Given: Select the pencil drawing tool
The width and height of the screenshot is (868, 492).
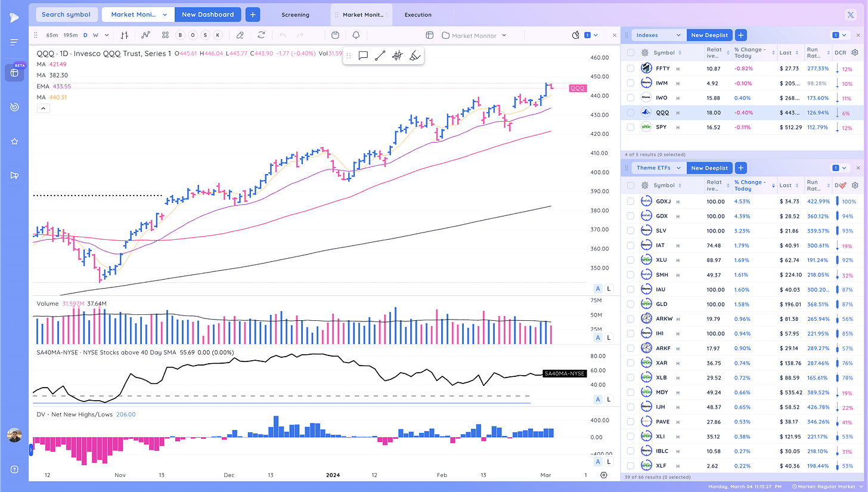Looking at the screenshot, I should coord(240,35).
